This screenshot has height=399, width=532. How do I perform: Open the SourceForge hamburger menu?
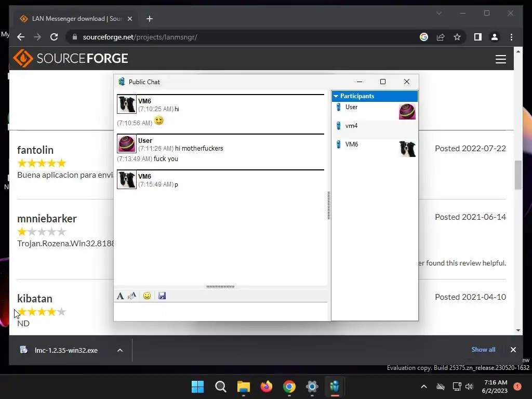point(501,59)
